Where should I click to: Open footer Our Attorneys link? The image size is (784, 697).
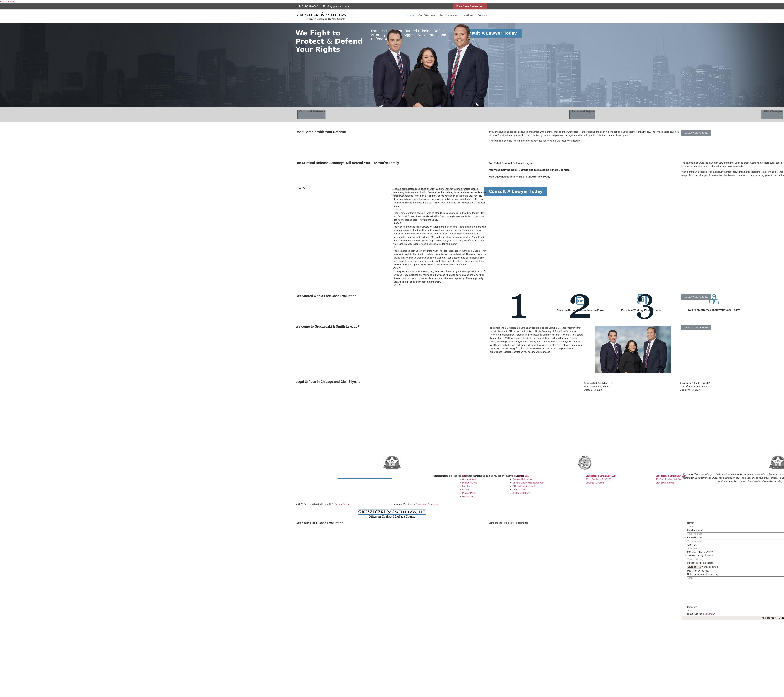tap(469, 479)
